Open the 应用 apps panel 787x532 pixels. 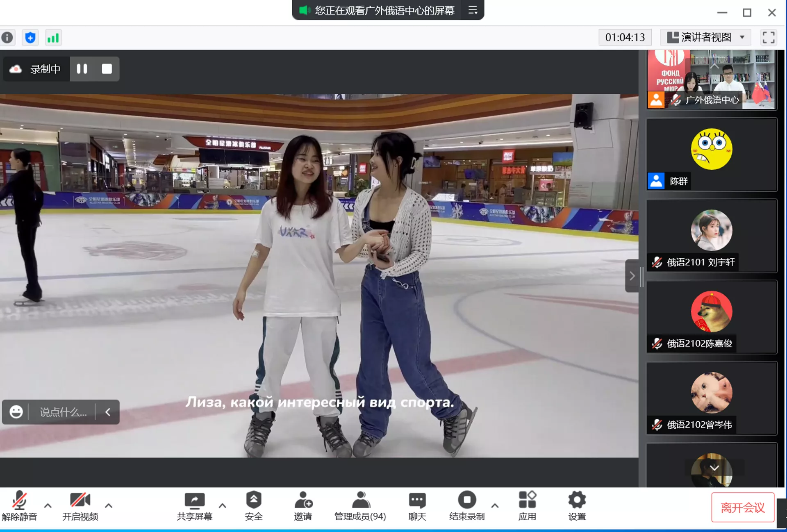click(528, 506)
